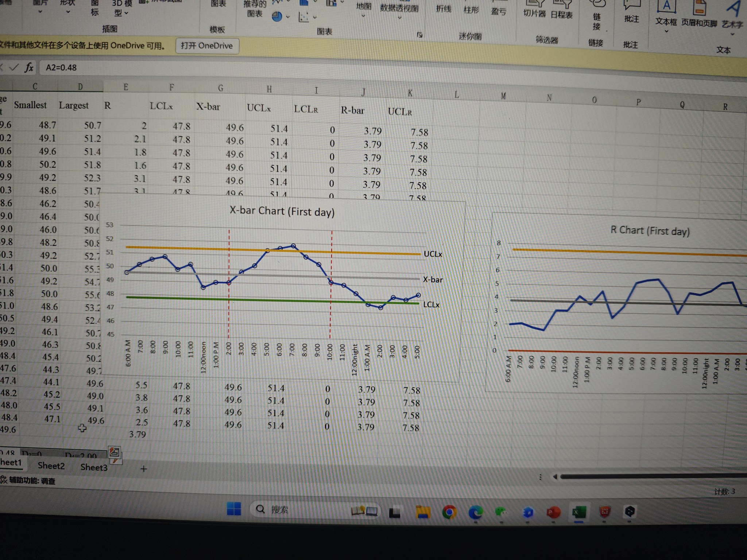This screenshot has height=560, width=747.
Task: Expand the 3D 模型 dropdown
Action: tap(126, 13)
